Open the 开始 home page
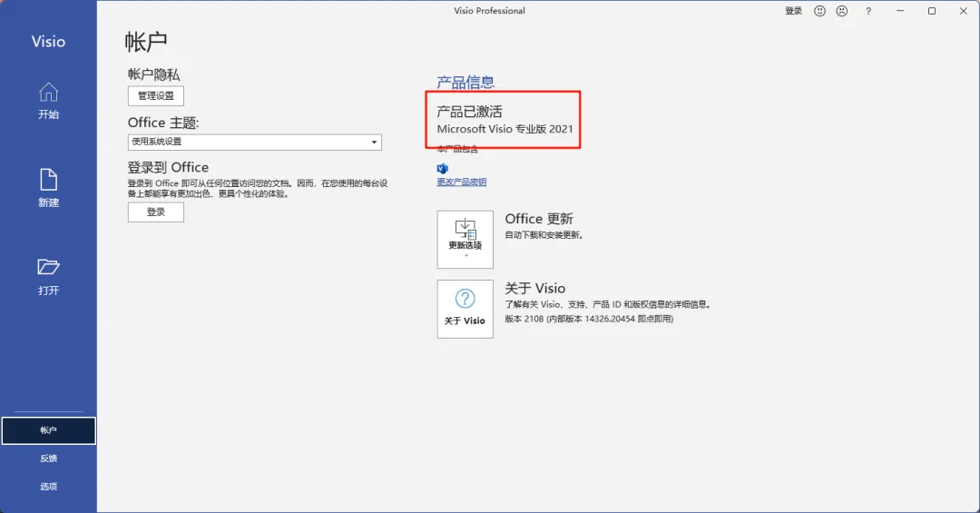980x513 pixels. 48,101
